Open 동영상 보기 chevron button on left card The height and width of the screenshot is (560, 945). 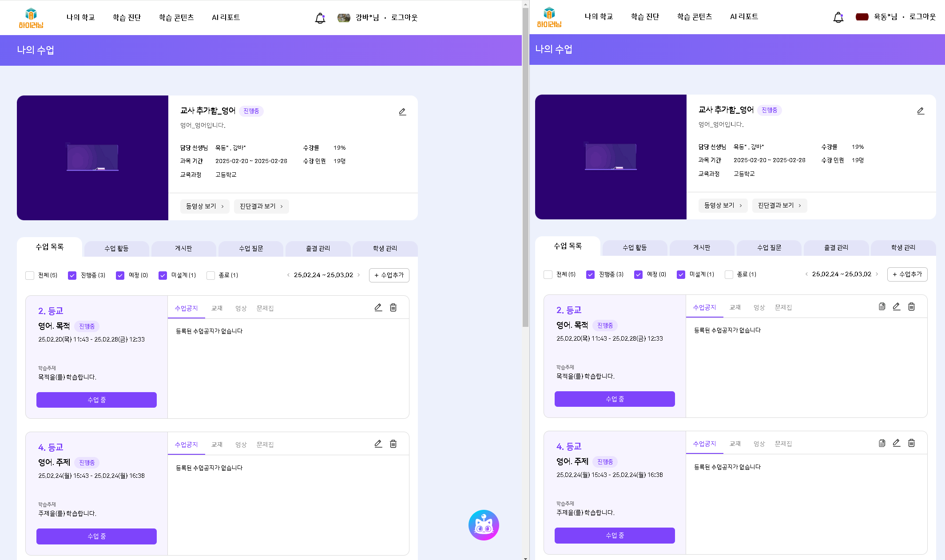(x=205, y=206)
